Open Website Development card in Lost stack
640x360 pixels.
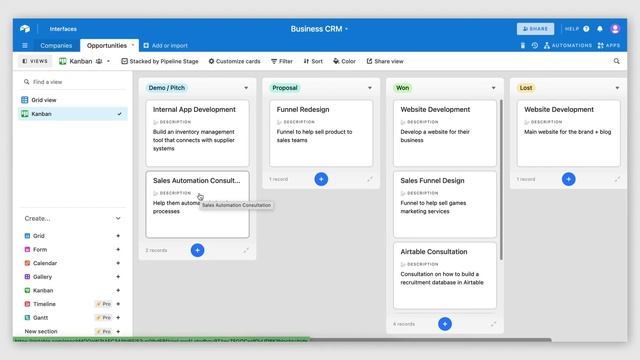click(x=568, y=133)
